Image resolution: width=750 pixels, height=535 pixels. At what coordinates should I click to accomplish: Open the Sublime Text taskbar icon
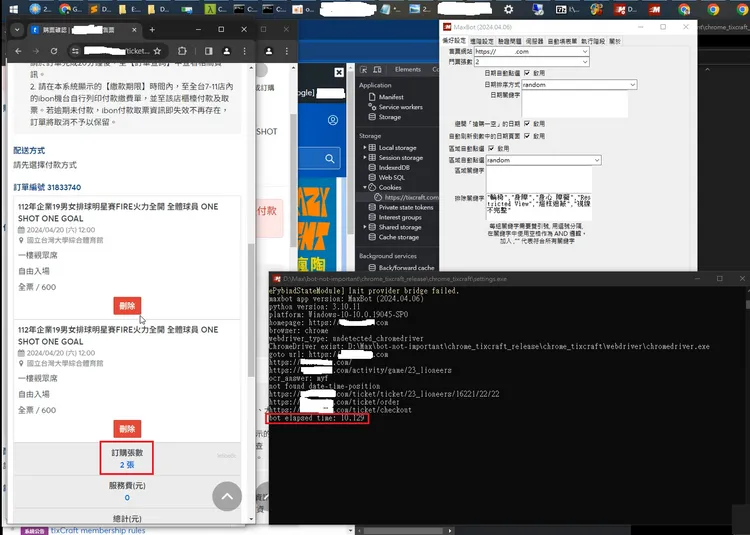tap(94, 9)
